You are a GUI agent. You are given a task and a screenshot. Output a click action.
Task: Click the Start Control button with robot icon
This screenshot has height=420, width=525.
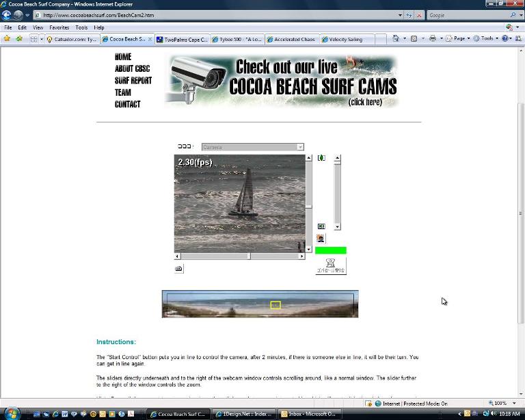pos(331,266)
